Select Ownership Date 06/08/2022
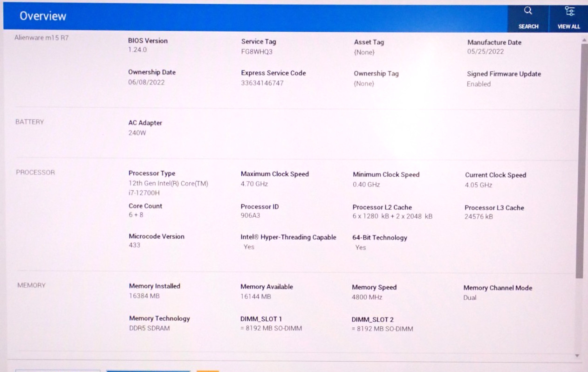The width and height of the screenshot is (588, 372). [146, 83]
